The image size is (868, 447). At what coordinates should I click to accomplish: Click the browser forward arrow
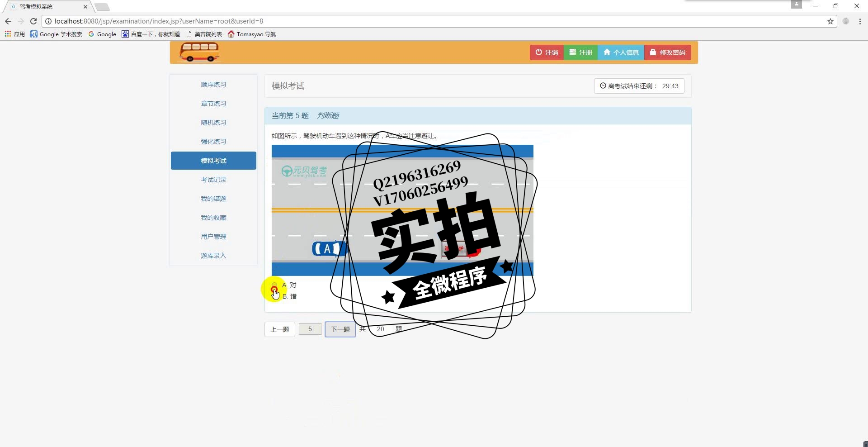(21, 21)
